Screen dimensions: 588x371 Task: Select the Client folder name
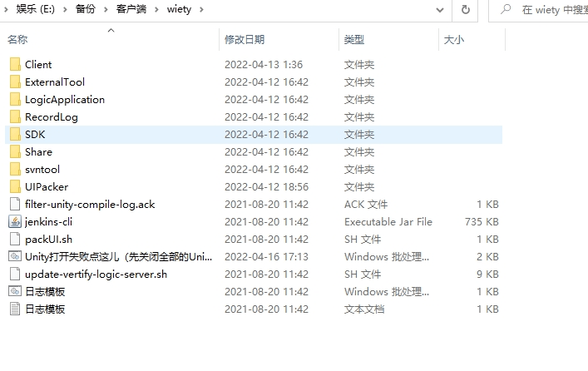coord(38,65)
